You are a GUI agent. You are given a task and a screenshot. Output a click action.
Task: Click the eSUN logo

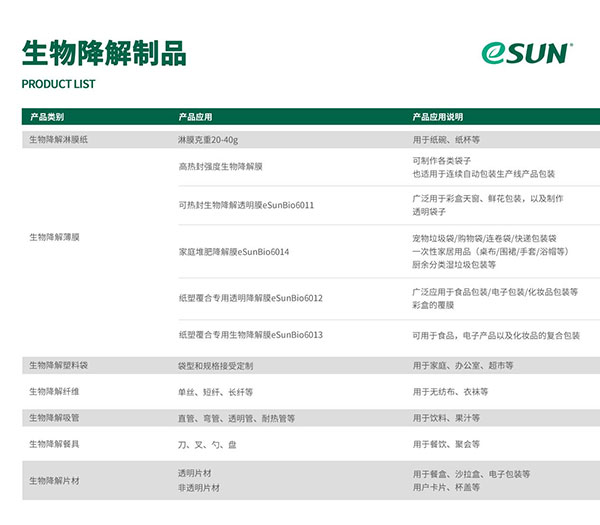tap(527, 53)
